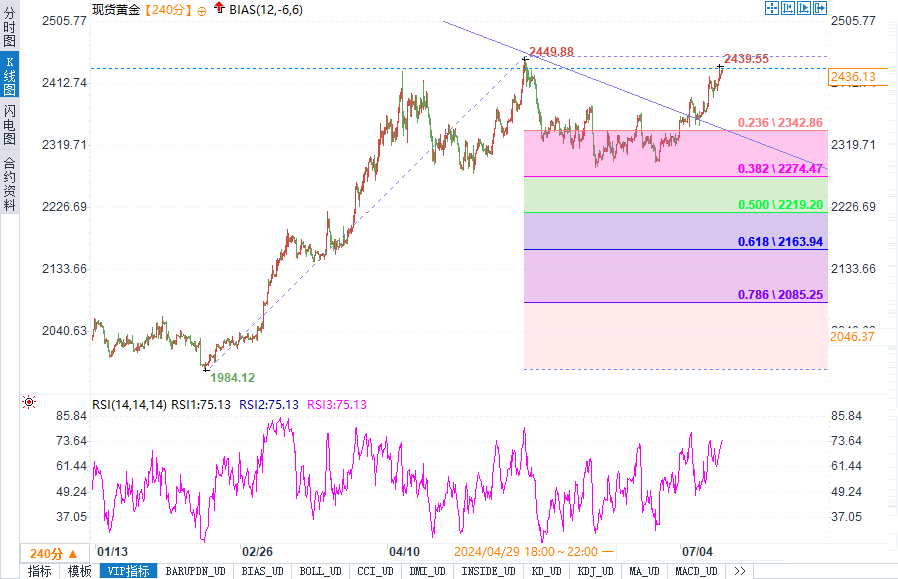Viewport: 898px width, 579px height.
Task: Click the 04/10 date on time axis
Action: 404,552
